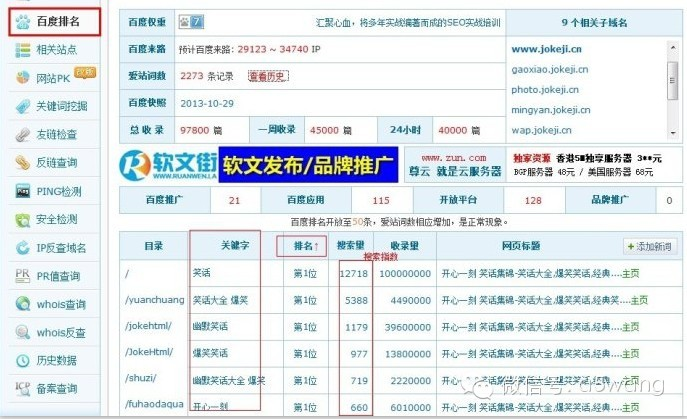Click the chain icon beside 友链检查
Screen dimensions: 687x419
[x=23, y=135]
